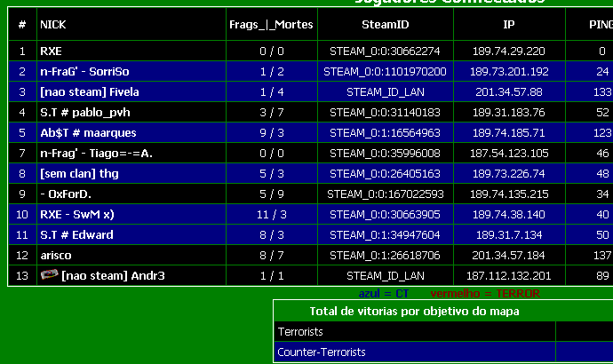Click STEAM_ID_LAN in the Fivela row
Screen dimensions: 613x364
pyautogui.click(x=385, y=92)
